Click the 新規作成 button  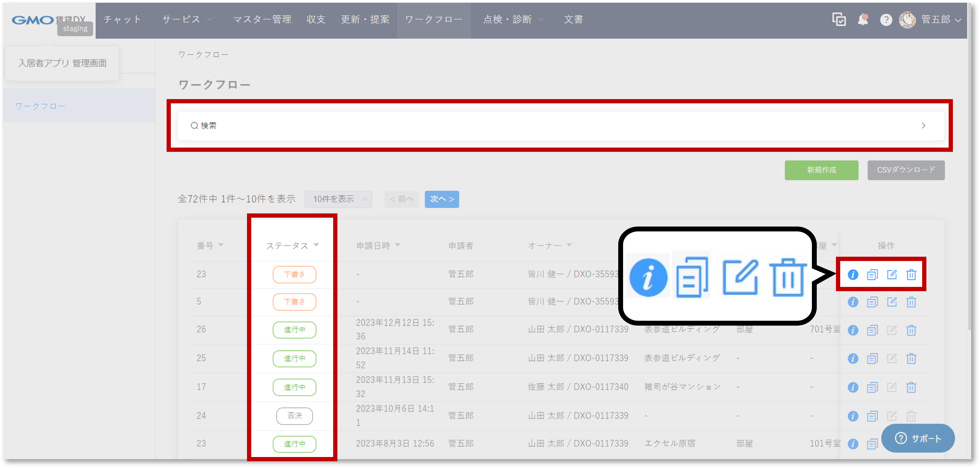click(x=821, y=170)
